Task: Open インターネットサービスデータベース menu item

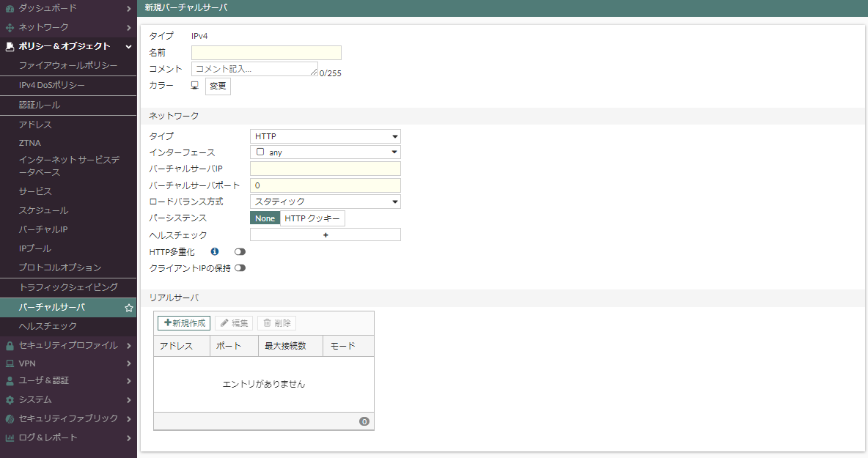Action: (x=68, y=166)
